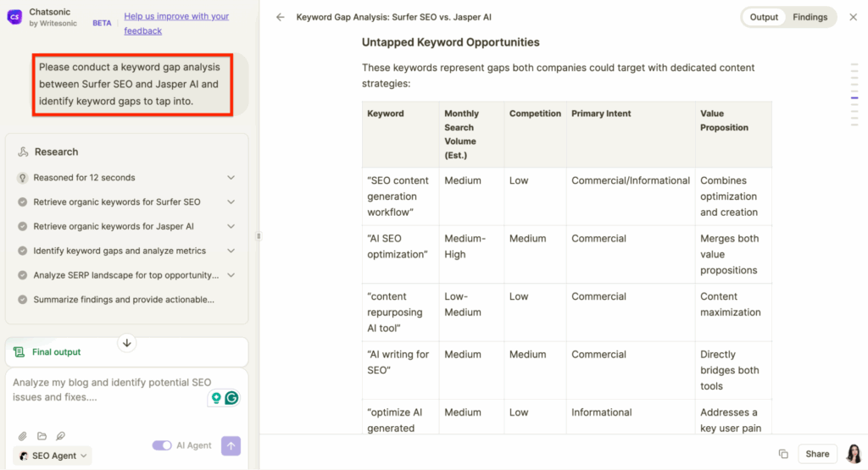Image resolution: width=868 pixels, height=470 pixels.
Task: Click the BETA badge label
Action: click(x=102, y=23)
